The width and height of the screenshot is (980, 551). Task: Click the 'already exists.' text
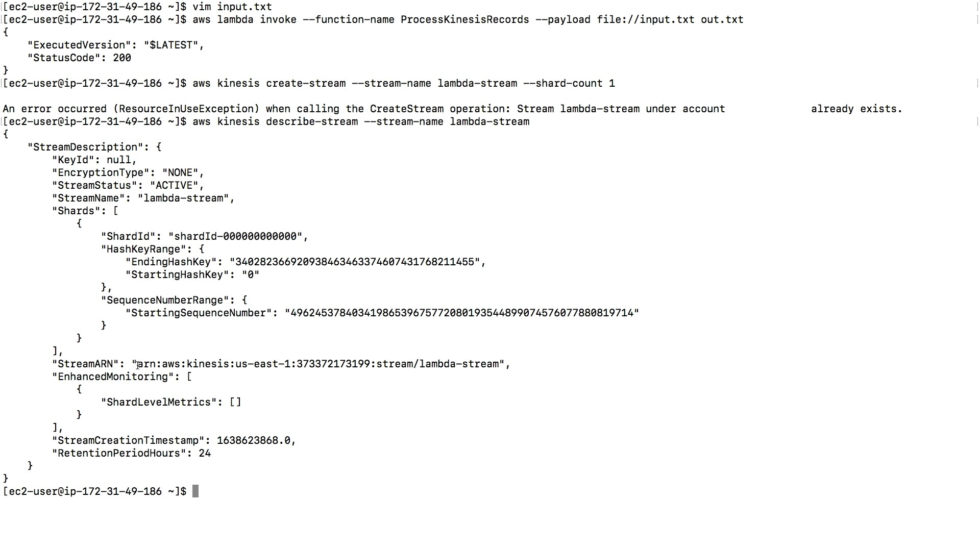(x=856, y=109)
